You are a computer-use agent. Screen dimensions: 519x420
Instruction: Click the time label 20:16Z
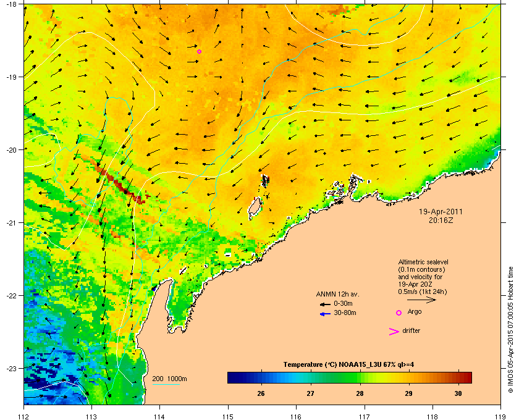[441, 220]
